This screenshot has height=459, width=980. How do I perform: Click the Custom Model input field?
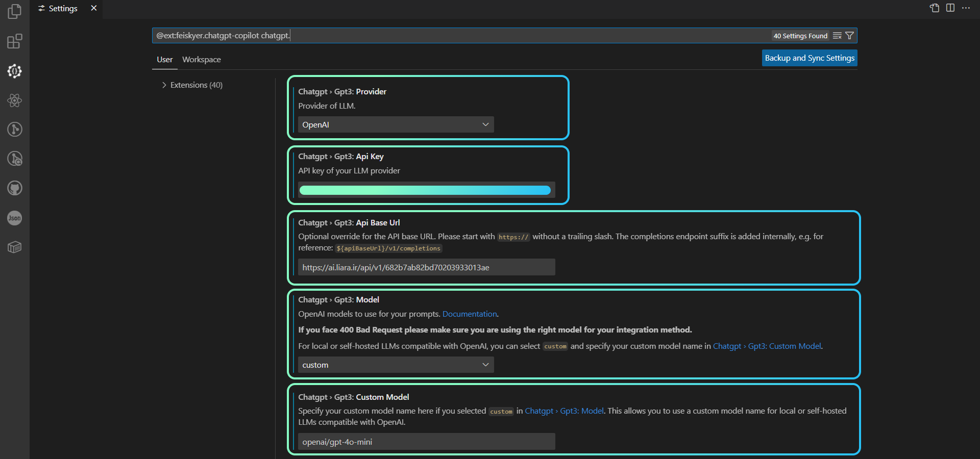pos(427,442)
